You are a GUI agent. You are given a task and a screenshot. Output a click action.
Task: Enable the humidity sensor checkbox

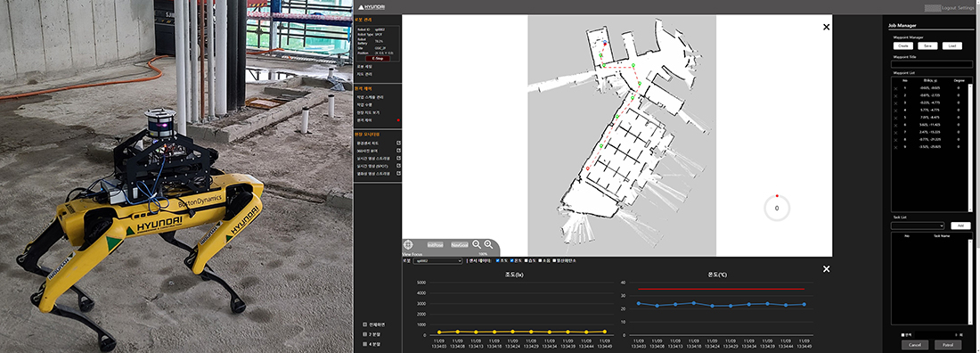click(x=527, y=260)
